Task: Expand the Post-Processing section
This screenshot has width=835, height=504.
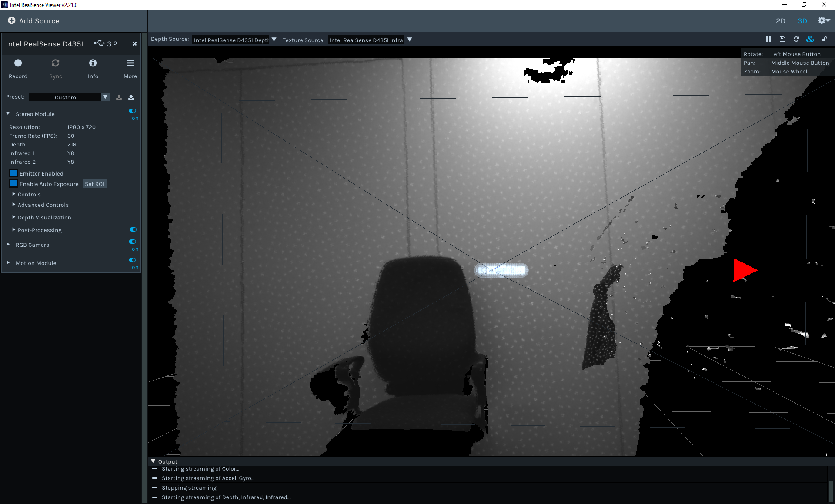Action: tap(14, 229)
